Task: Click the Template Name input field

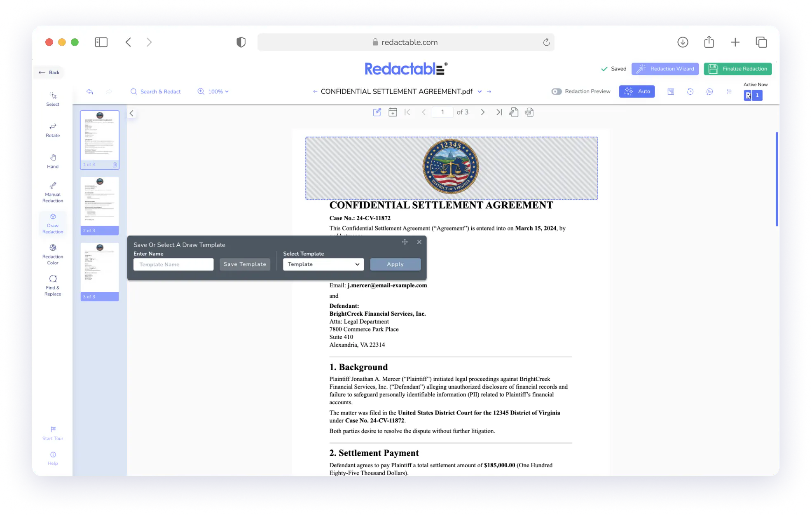Action: (x=173, y=264)
